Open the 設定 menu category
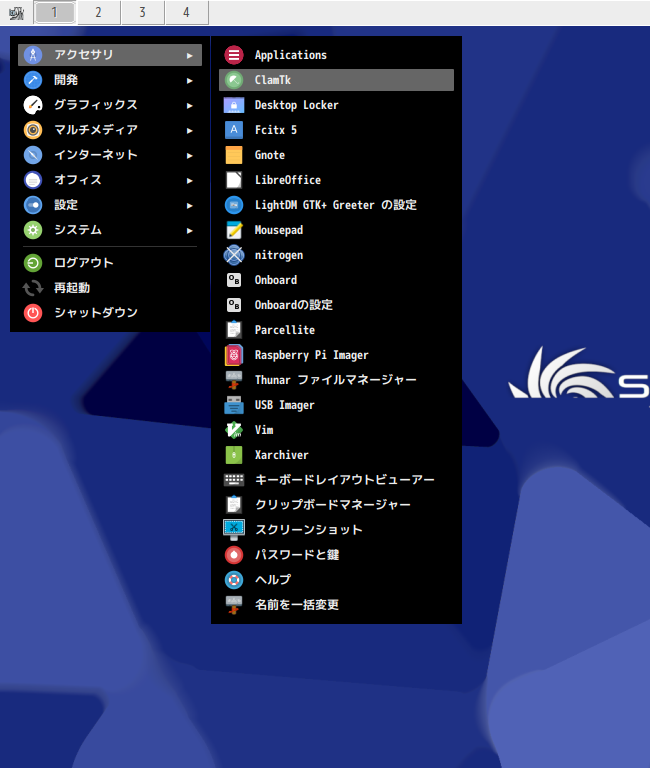 110,205
